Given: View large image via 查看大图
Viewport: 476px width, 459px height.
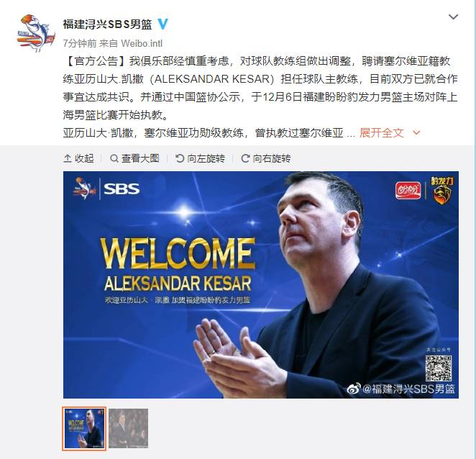Looking at the screenshot, I should (x=134, y=158).
